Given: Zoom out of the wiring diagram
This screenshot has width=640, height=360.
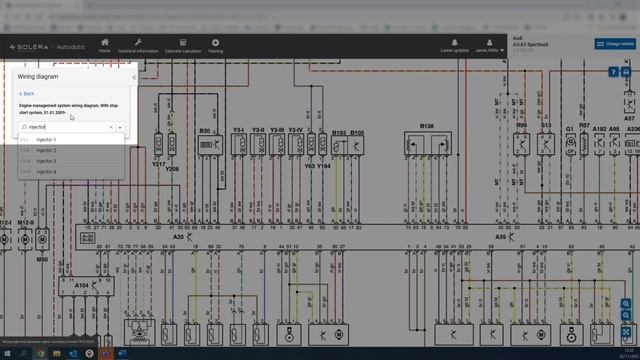Looking at the screenshot, I should tap(626, 316).
